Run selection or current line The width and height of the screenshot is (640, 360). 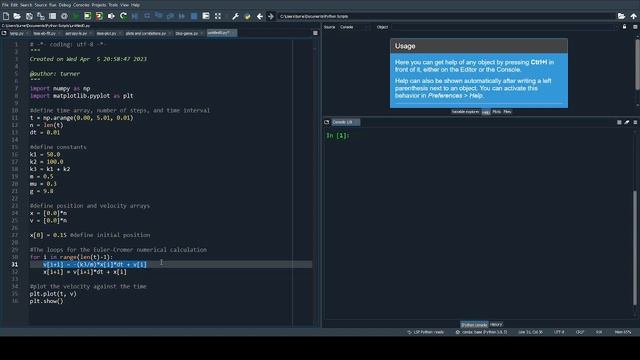tap(111, 16)
